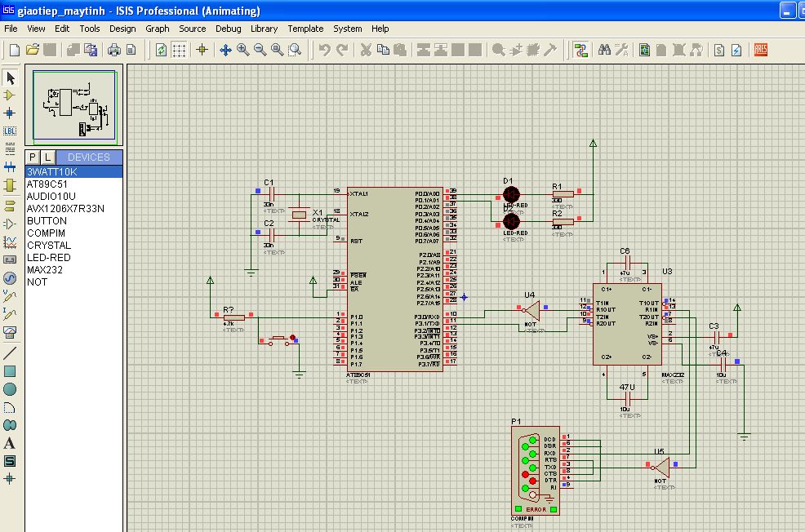The height and width of the screenshot is (532, 805).
Task: Select the 2D Text tool
Action: click(x=11, y=443)
